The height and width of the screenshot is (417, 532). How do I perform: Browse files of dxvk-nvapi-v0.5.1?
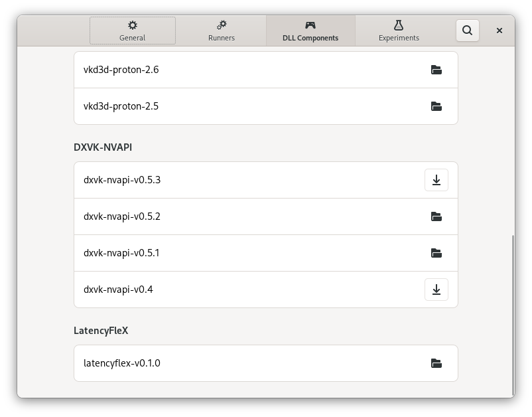436,253
